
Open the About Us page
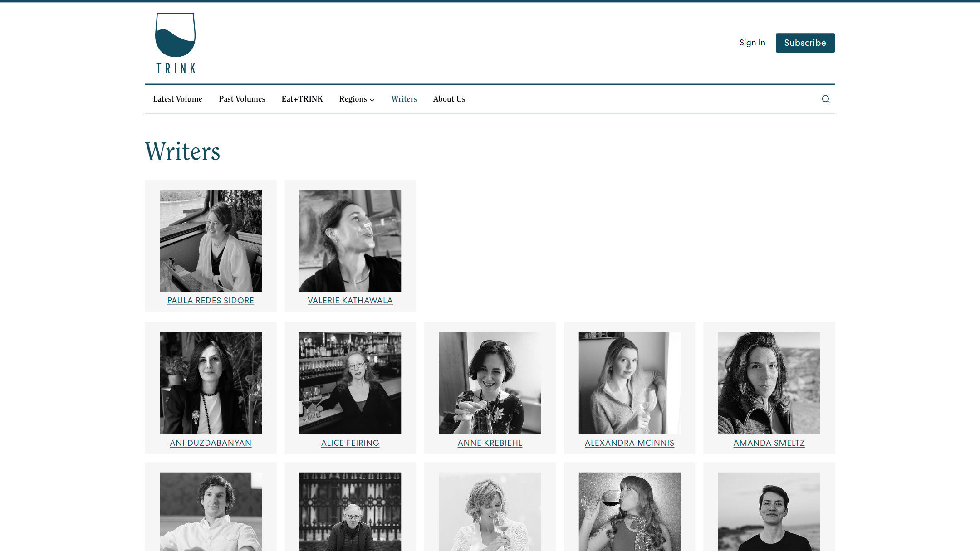449,99
